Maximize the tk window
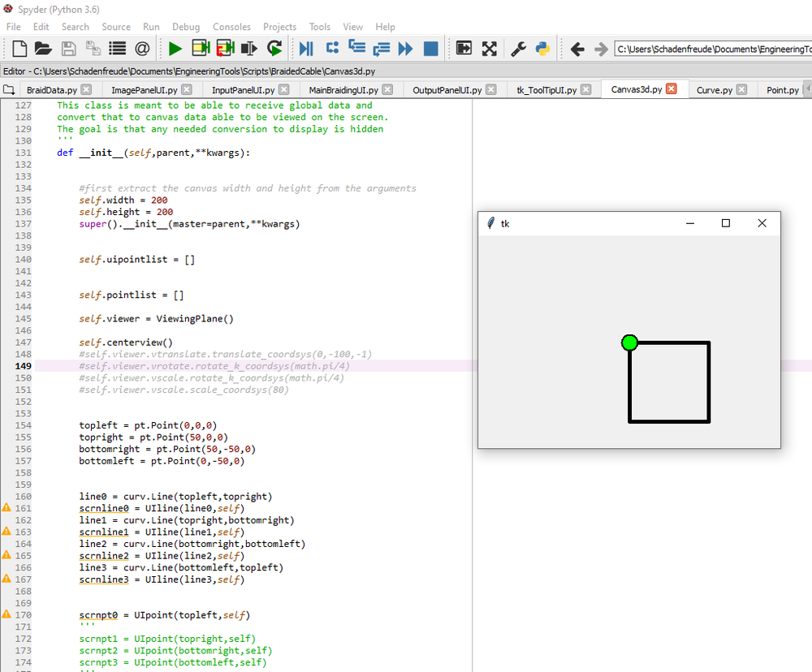Viewport: 812px width, 672px height. click(725, 223)
